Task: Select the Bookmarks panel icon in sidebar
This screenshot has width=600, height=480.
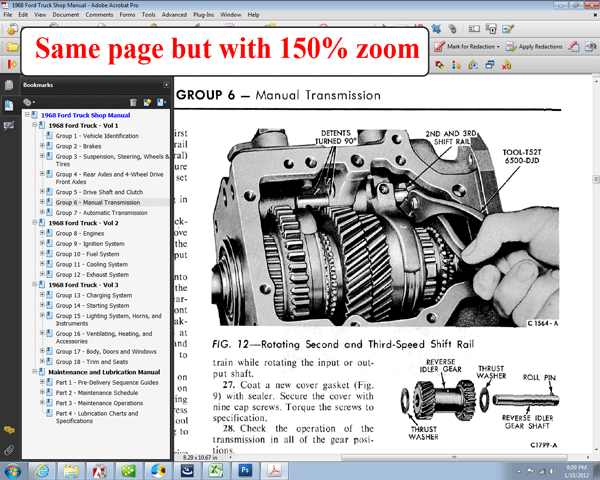Action: (8, 105)
